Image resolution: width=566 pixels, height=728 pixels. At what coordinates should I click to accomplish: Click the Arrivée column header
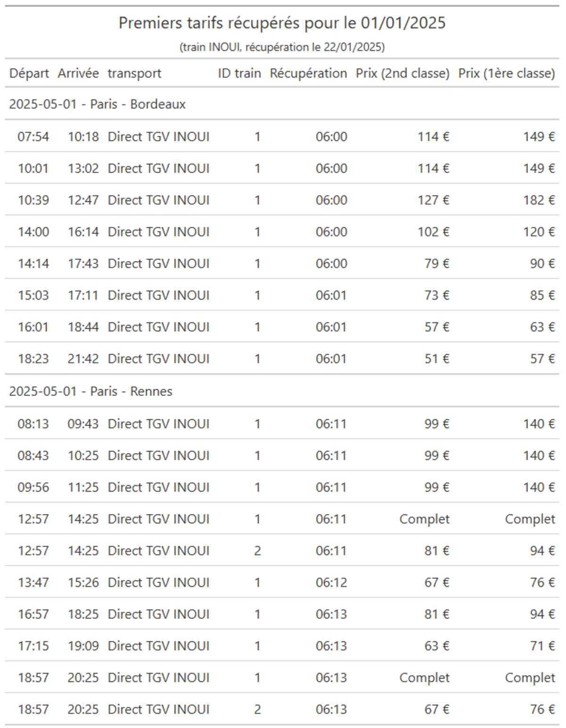point(78,73)
